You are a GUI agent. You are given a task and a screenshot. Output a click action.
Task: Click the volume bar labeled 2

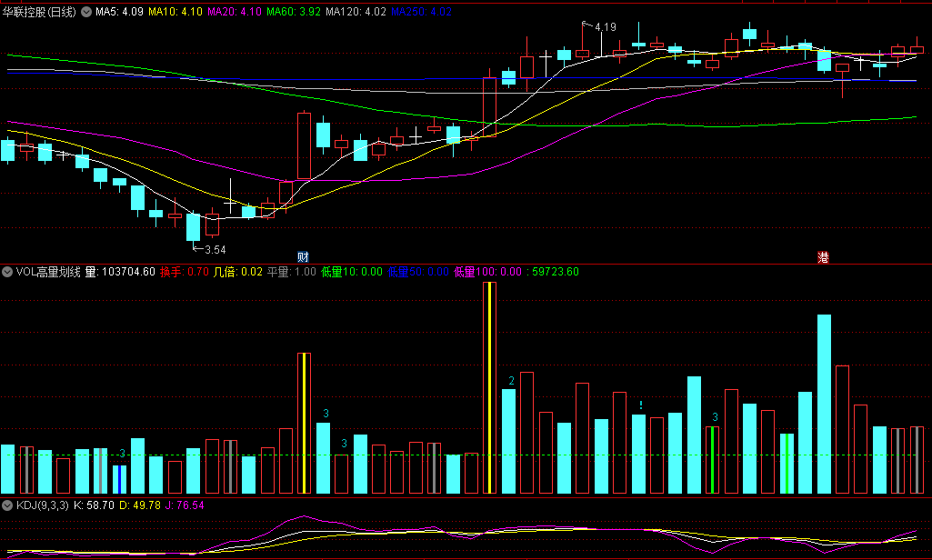coord(509,441)
